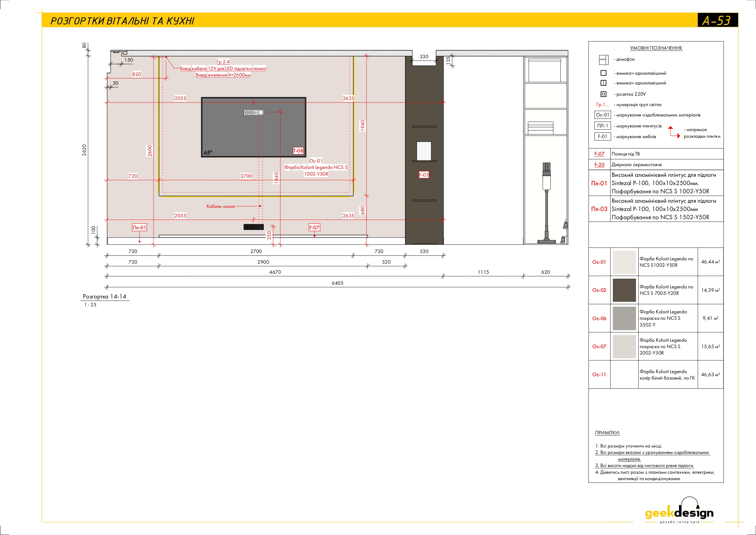Click the Гр.2.4 light group label

[x=223, y=62]
